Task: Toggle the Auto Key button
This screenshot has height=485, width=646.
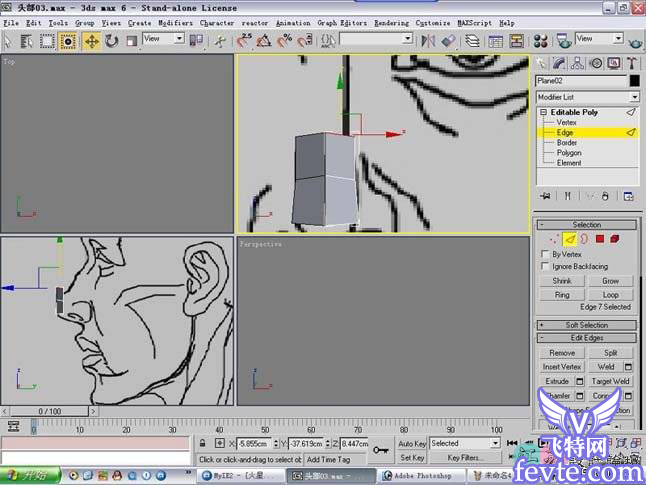Action: [x=412, y=443]
